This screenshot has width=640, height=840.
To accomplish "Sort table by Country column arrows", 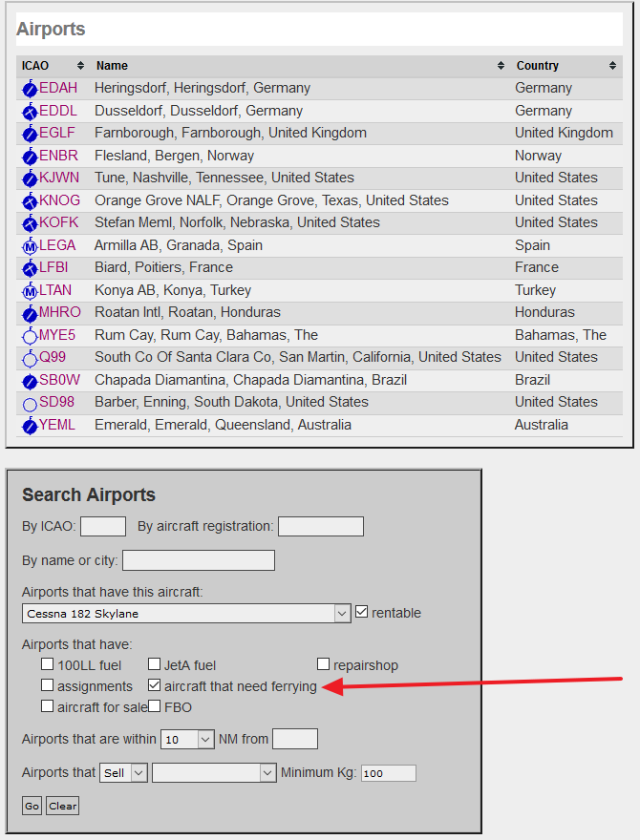I will click(612, 65).
